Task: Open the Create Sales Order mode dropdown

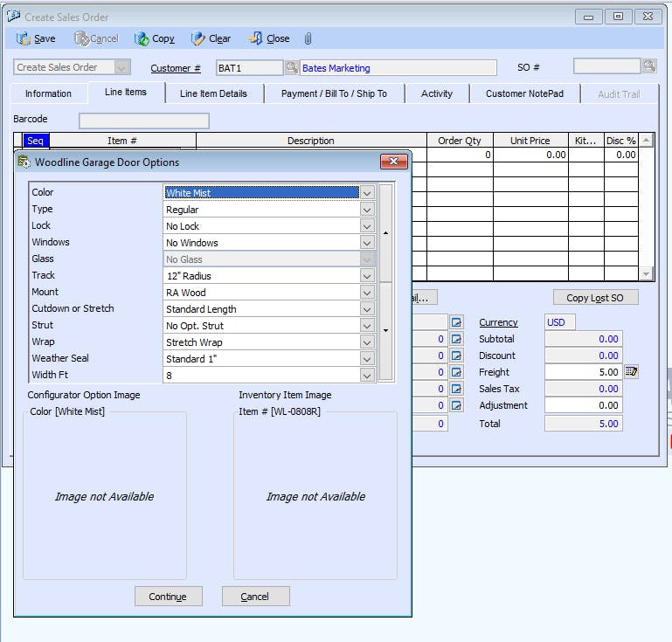Action: 121,67
